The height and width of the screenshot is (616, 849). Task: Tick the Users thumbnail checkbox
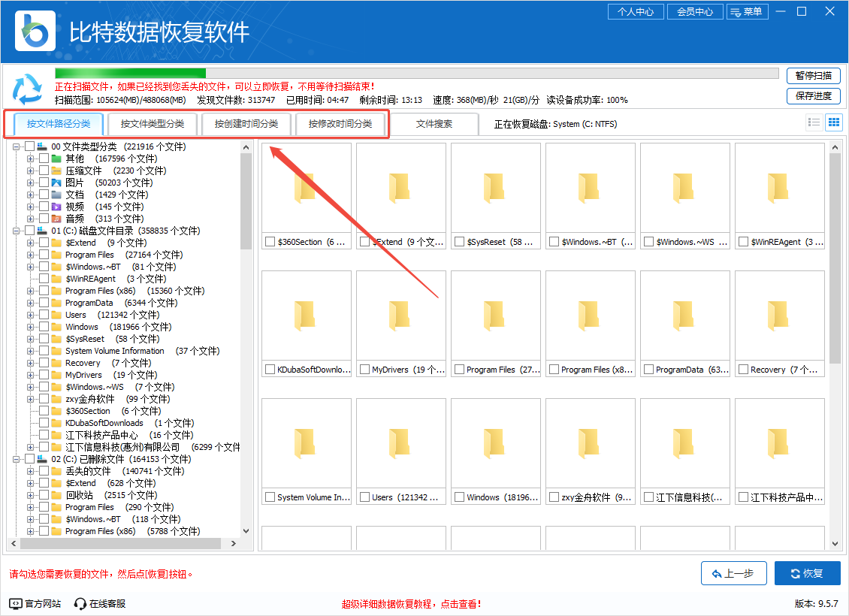pyautogui.click(x=365, y=497)
